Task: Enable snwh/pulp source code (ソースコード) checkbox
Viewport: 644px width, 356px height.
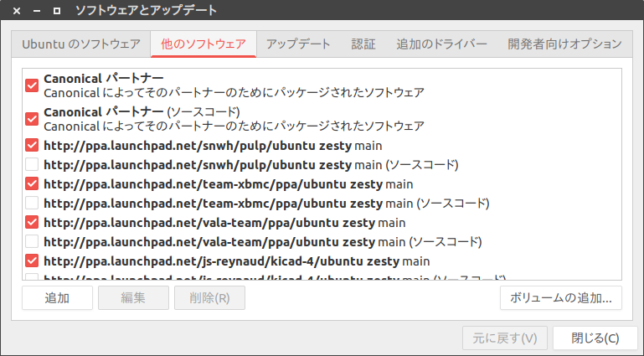Action: (x=32, y=164)
